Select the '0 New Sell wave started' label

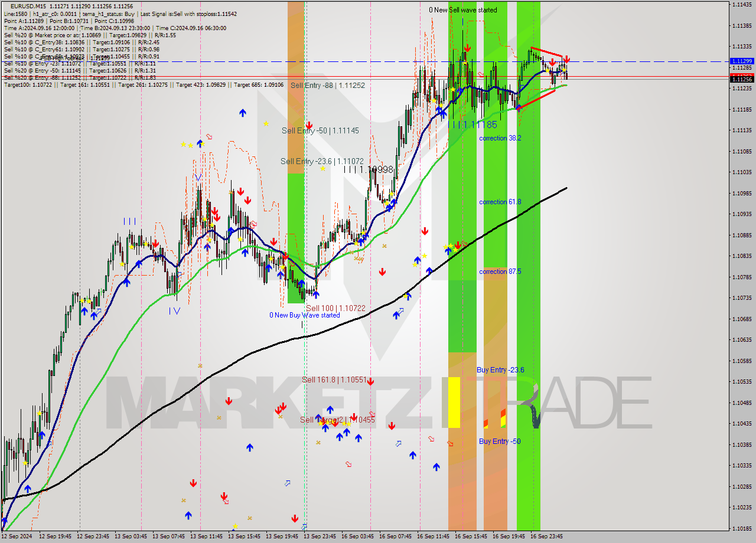(x=463, y=10)
